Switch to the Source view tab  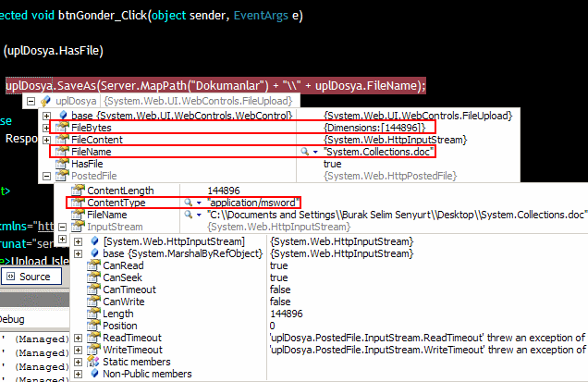(x=29, y=277)
